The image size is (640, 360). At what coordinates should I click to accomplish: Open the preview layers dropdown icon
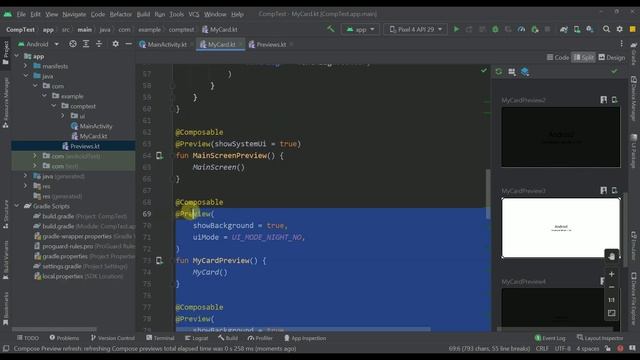[x=525, y=72]
